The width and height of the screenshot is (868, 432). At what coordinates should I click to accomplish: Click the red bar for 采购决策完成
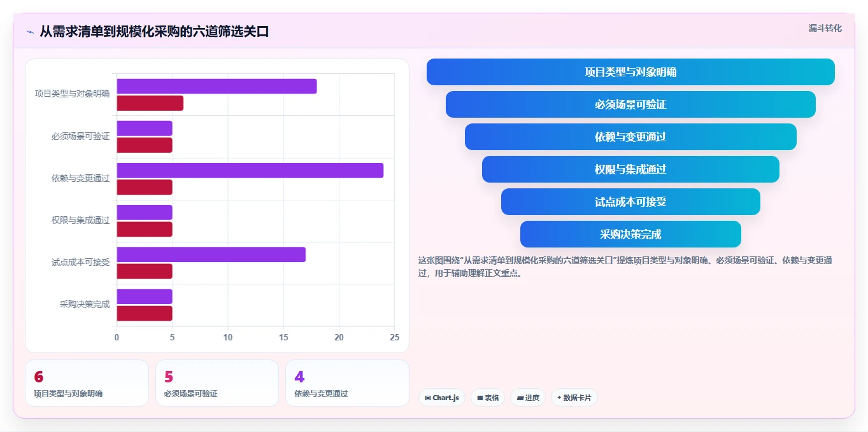(145, 313)
